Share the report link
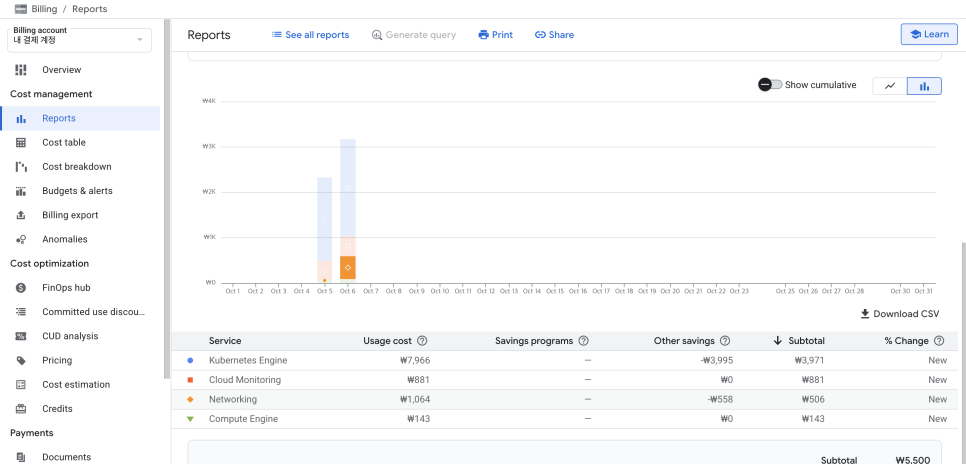The width and height of the screenshot is (966, 464). 554,35
